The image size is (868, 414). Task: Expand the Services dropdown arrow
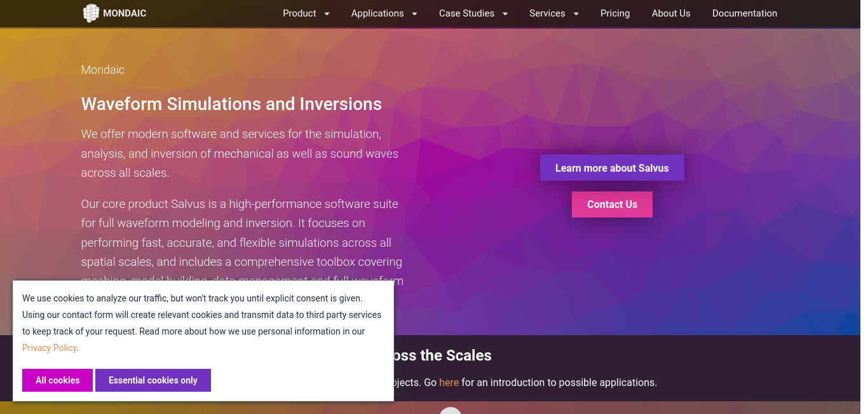(576, 14)
